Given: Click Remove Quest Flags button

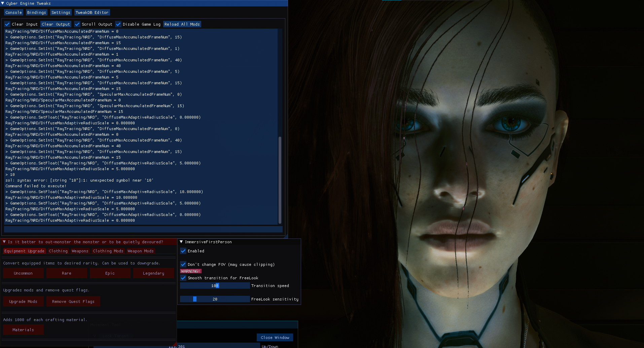Looking at the screenshot, I should tap(73, 302).
